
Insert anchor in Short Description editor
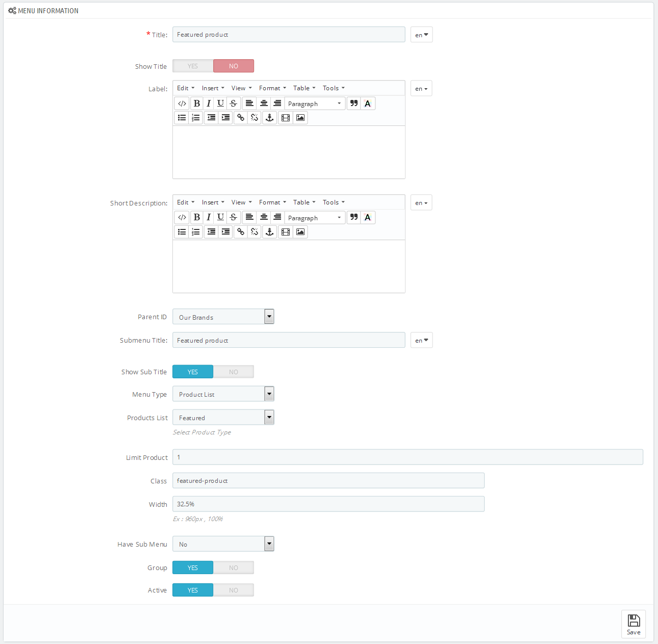270,232
